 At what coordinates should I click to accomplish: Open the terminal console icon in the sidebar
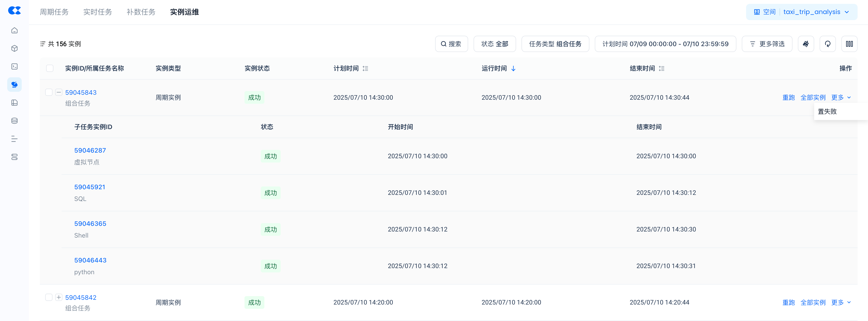14,67
